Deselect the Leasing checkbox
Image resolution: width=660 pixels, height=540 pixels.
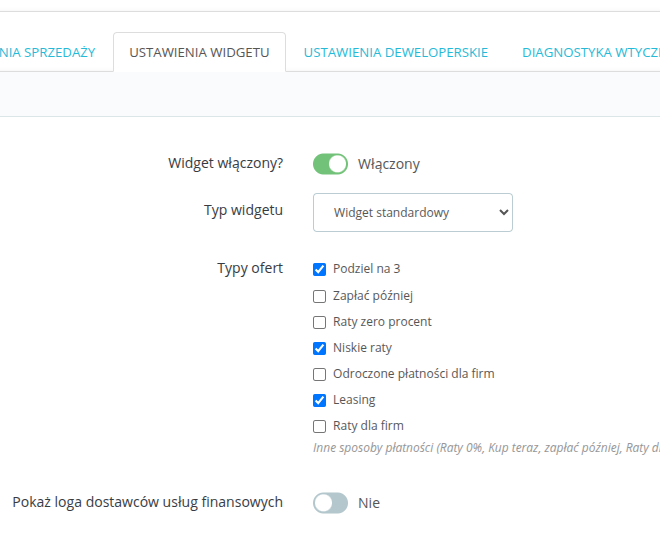click(320, 400)
